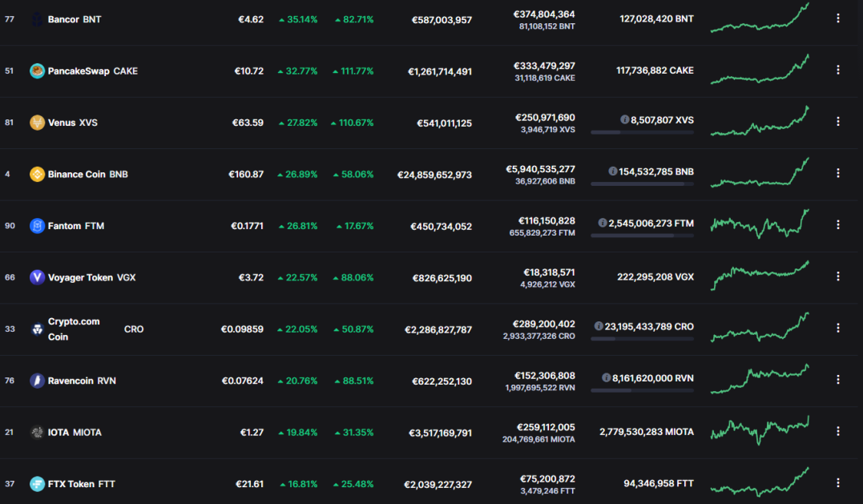Click the Crypto.com Coin logo icon
The width and height of the screenshot is (863, 504).
click(37, 329)
